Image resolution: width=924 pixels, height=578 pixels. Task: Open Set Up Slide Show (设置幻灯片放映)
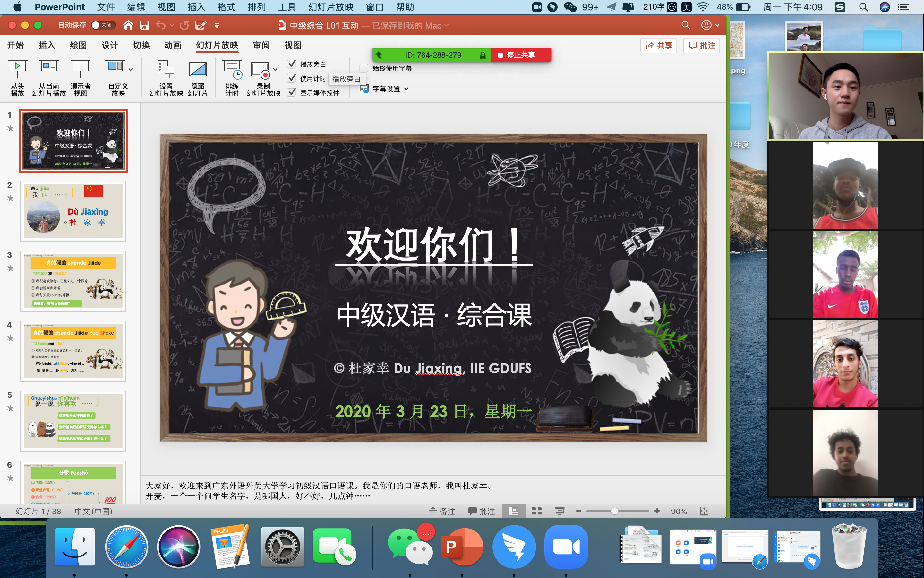tap(166, 78)
